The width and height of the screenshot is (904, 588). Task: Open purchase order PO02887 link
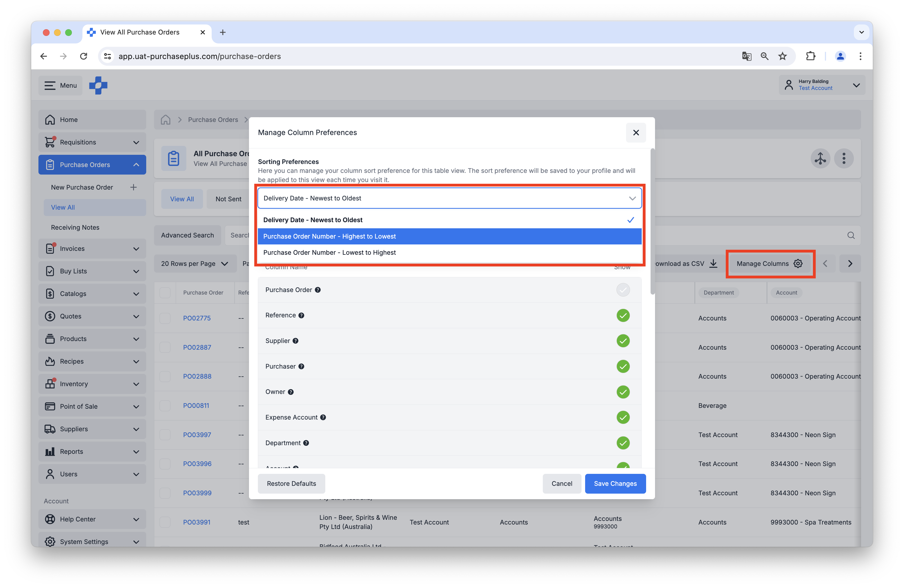point(197,347)
